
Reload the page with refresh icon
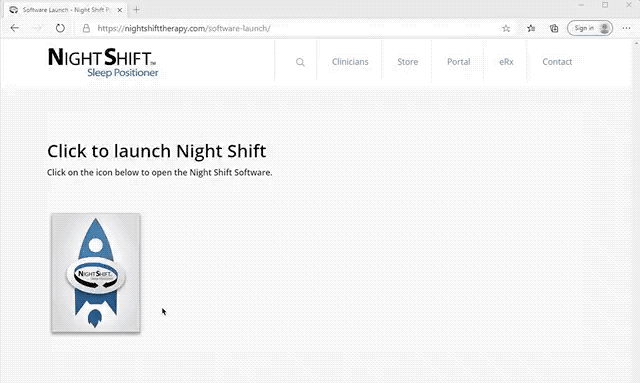pyautogui.click(x=60, y=28)
